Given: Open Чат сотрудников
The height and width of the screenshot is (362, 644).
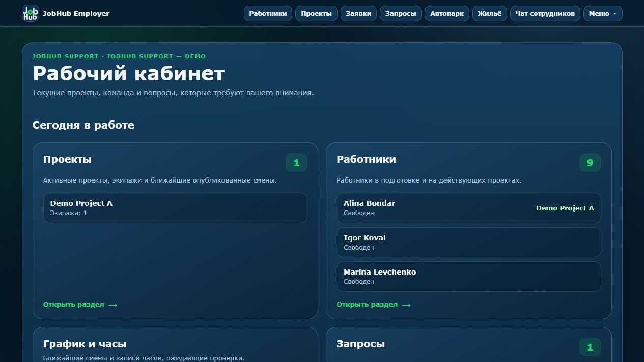Looking at the screenshot, I should pyautogui.click(x=545, y=14).
